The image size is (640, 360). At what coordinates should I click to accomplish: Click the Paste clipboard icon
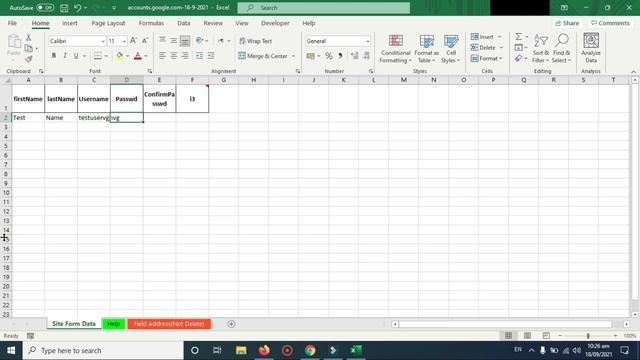click(14, 42)
